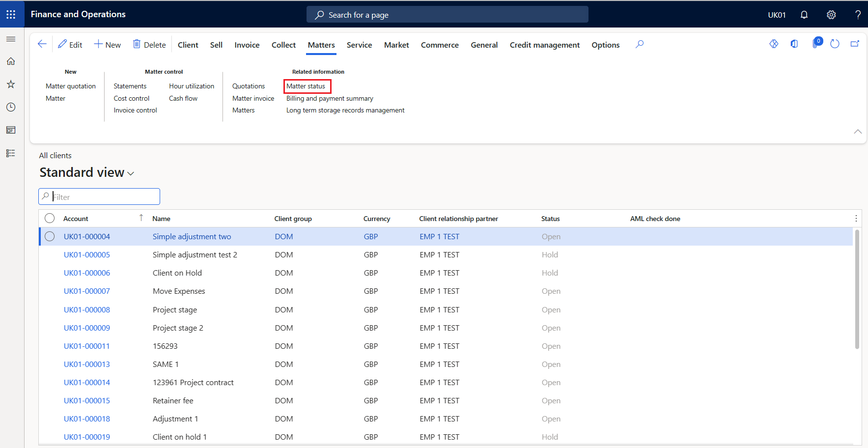
Task: Open DOM client group link in first row
Action: click(284, 236)
